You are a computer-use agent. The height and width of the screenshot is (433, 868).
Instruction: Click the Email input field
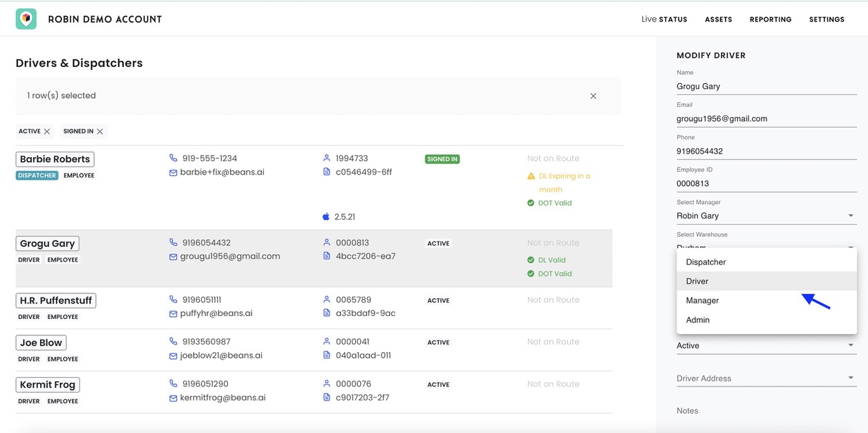[x=766, y=118]
